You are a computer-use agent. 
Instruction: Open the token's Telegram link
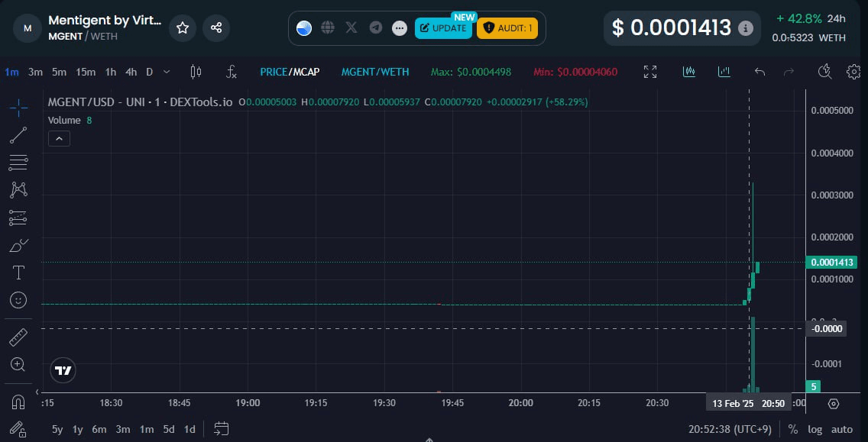[x=376, y=27]
